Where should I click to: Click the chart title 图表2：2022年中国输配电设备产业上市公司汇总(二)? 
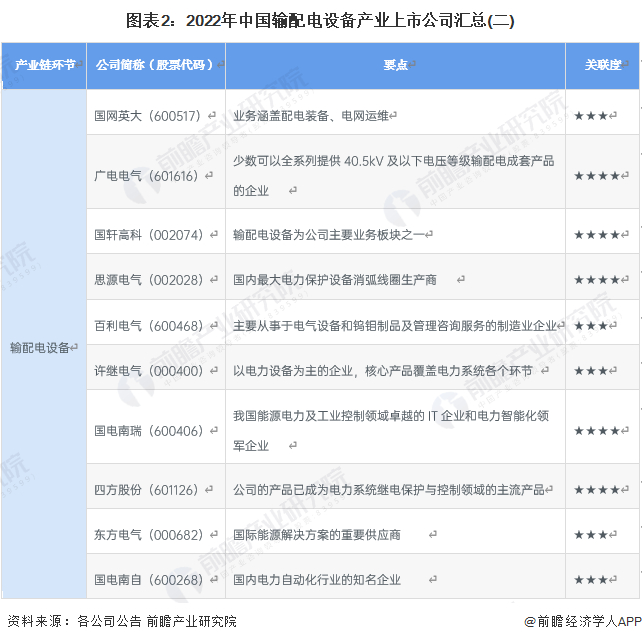tap(320, 20)
